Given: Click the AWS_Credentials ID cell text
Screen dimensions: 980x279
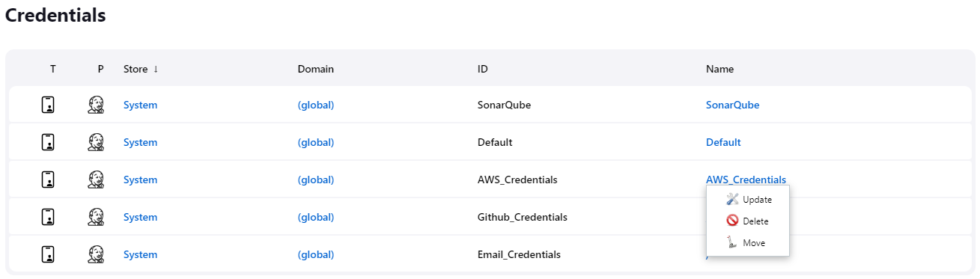Looking at the screenshot, I should [517, 180].
